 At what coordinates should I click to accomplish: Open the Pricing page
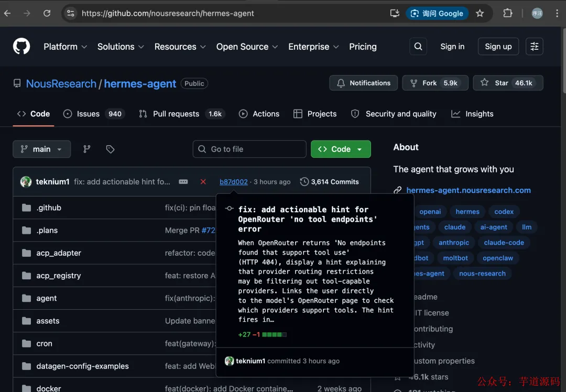coord(363,47)
